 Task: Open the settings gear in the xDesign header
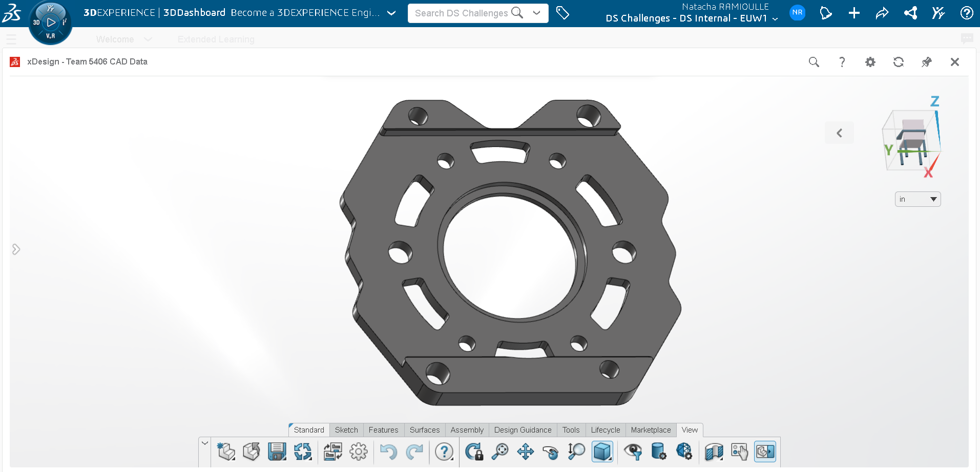tap(870, 62)
